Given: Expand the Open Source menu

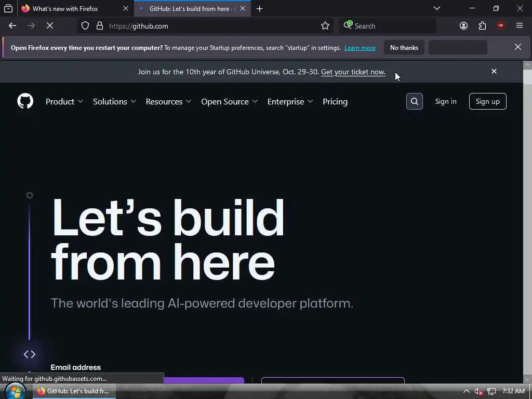Looking at the screenshot, I should coord(229,101).
